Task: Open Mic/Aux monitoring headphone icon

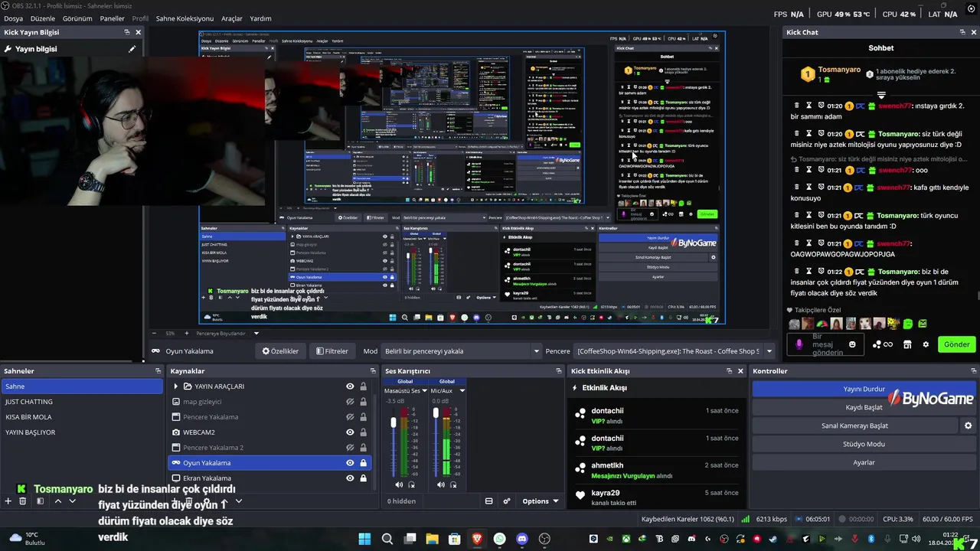Action: click(x=454, y=484)
